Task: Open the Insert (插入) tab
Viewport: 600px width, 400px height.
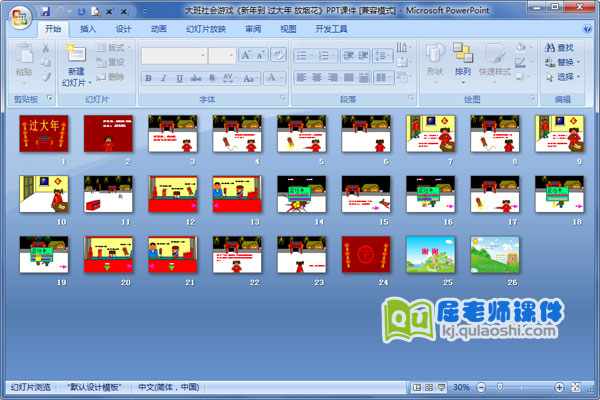Action: (x=89, y=29)
